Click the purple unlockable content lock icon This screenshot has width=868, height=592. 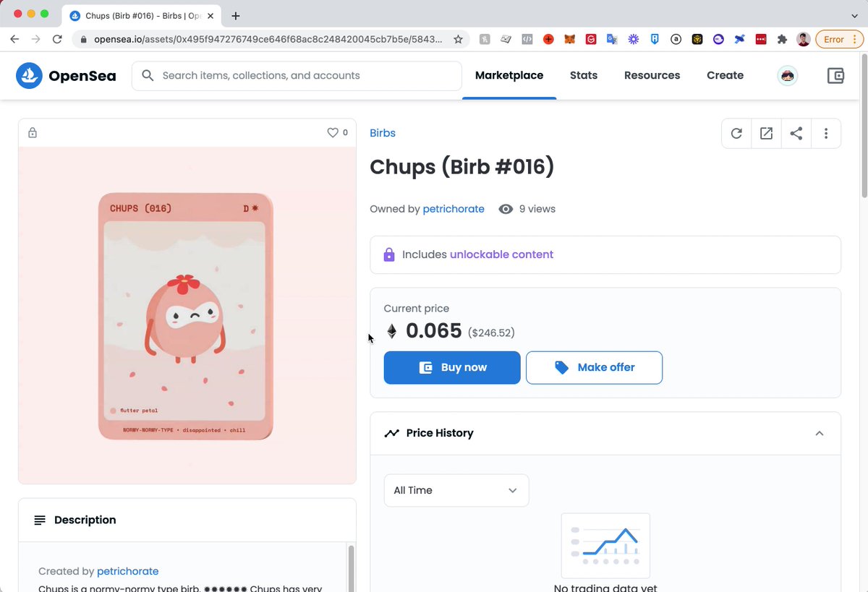389,254
